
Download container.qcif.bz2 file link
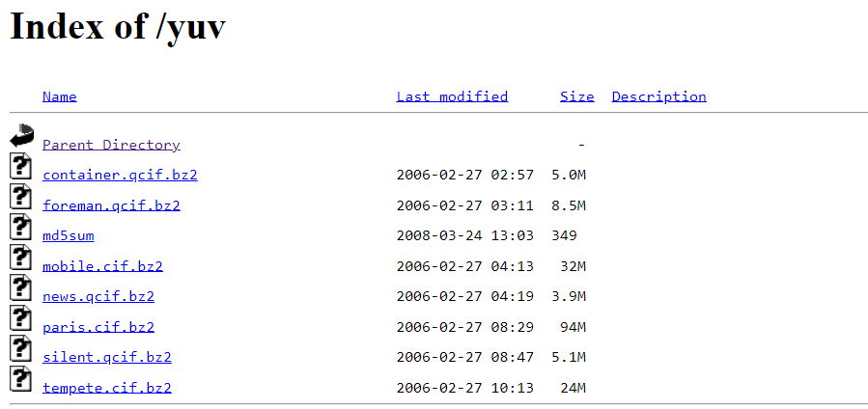tap(120, 176)
